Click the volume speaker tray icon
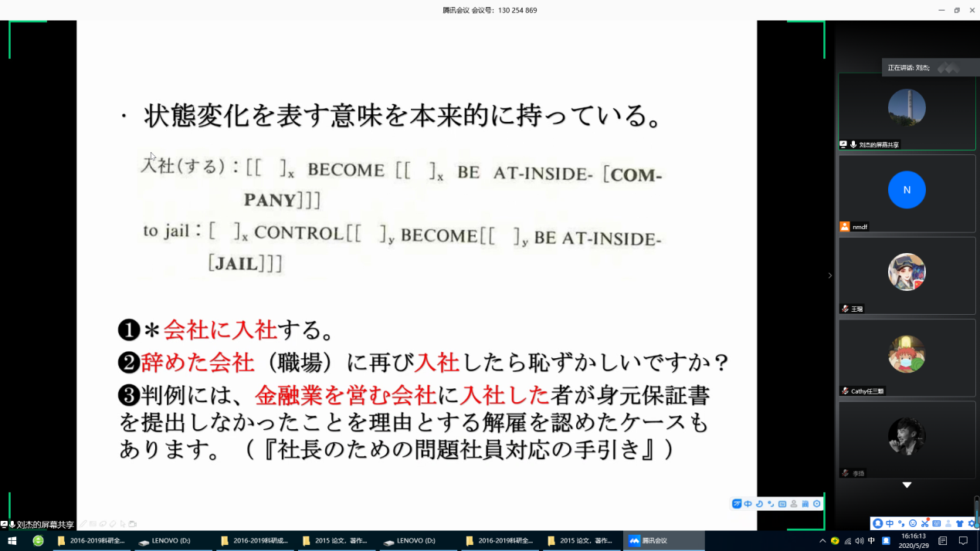 pos(860,541)
